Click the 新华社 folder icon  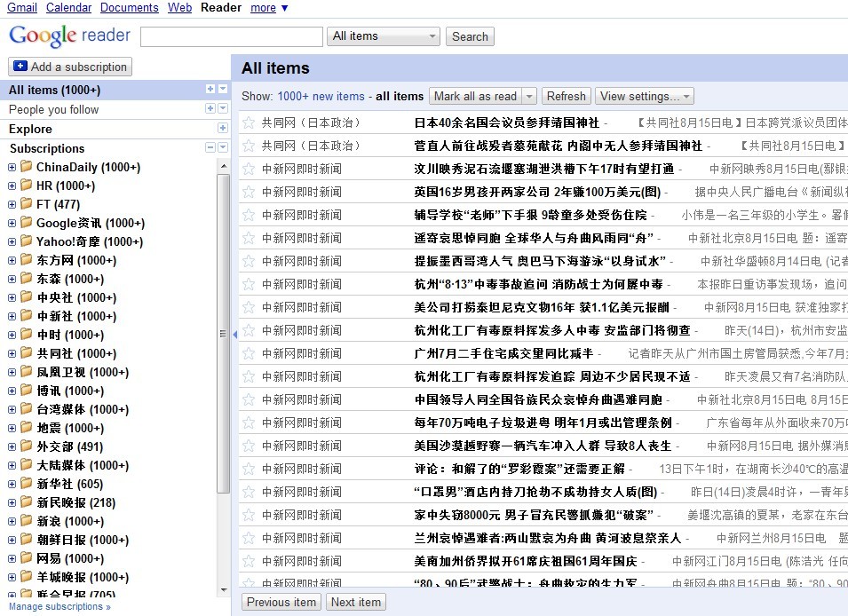coord(27,484)
